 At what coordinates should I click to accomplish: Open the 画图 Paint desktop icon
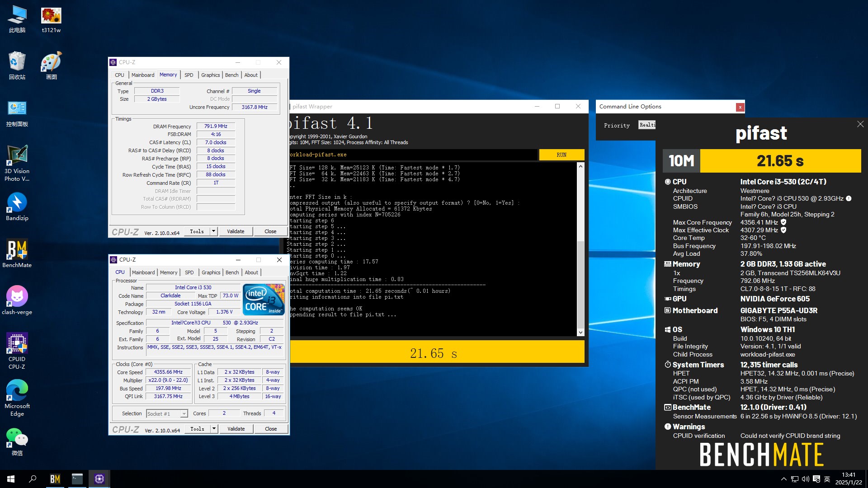(x=51, y=66)
